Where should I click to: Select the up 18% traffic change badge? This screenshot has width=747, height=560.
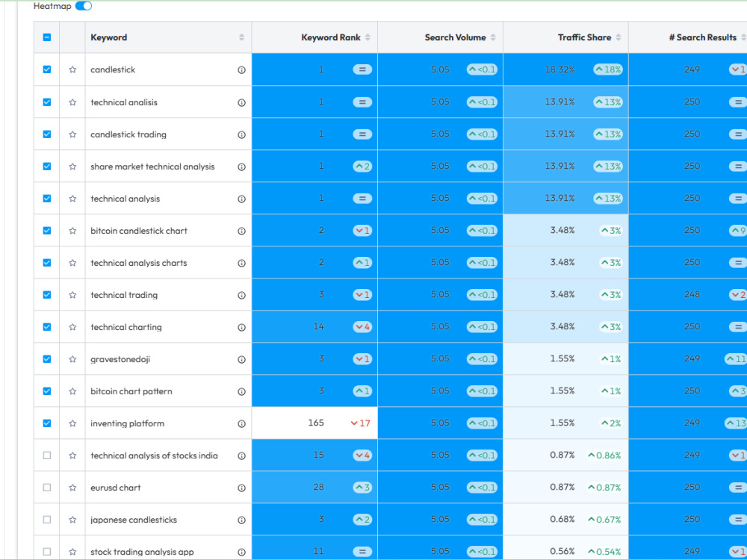(x=607, y=69)
